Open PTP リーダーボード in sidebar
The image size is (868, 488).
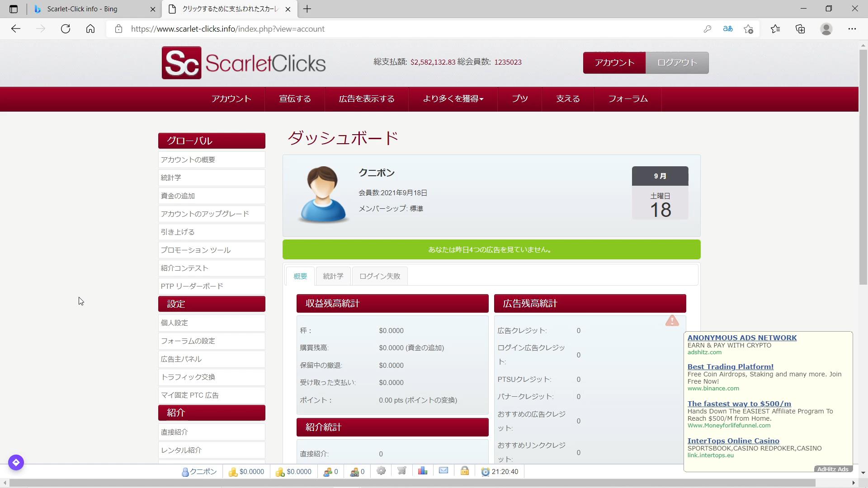point(212,286)
